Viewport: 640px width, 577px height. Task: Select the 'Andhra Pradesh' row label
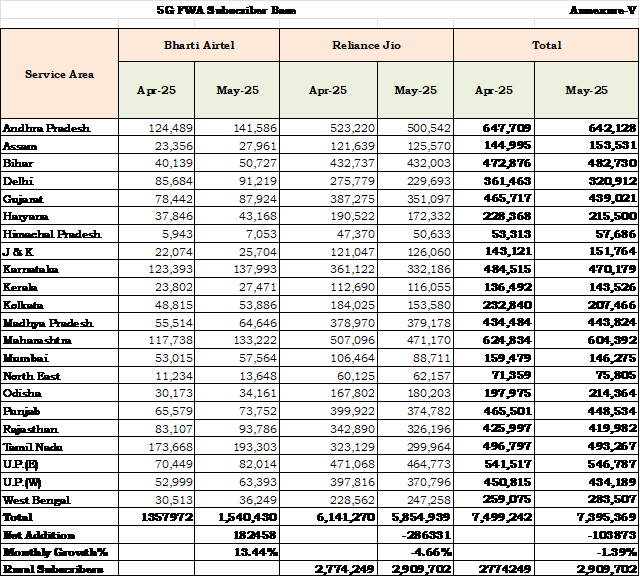[46, 128]
